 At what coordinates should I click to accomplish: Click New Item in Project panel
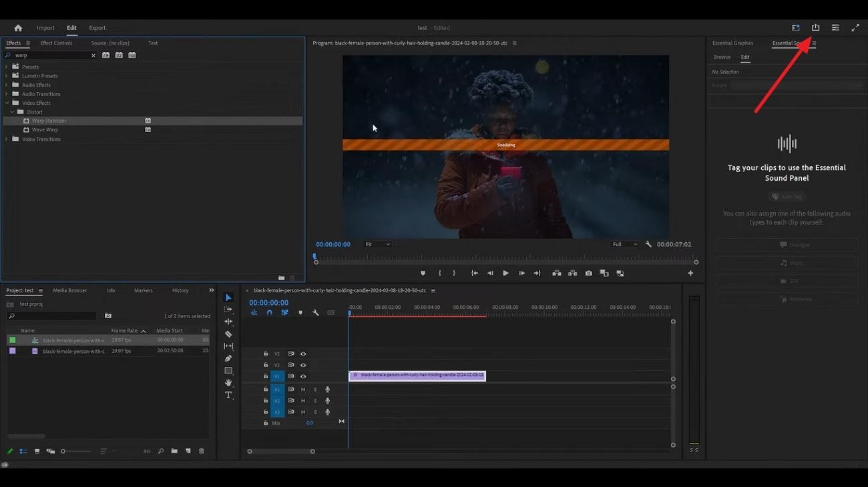pos(188,452)
